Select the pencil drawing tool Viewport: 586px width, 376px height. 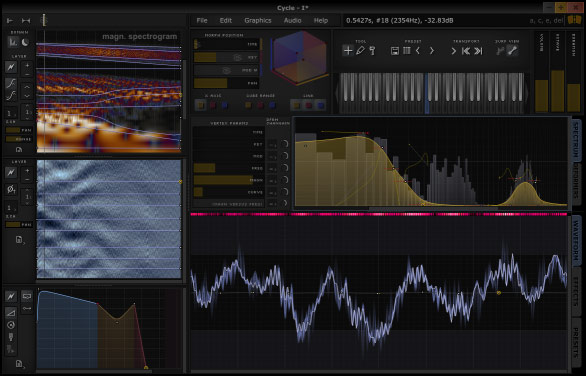pyautogui.click(x=360, y=50)
